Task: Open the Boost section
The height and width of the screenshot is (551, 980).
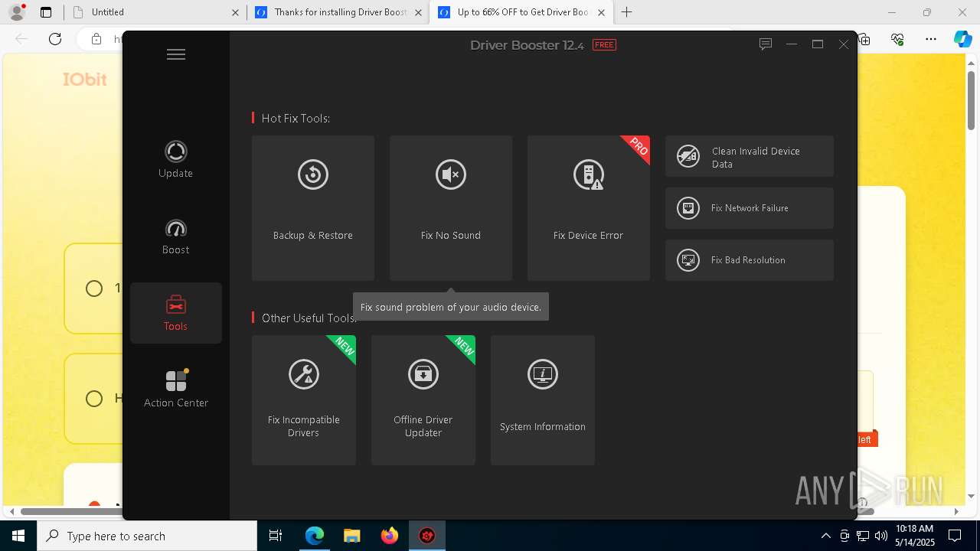Action: click(175, 236)
